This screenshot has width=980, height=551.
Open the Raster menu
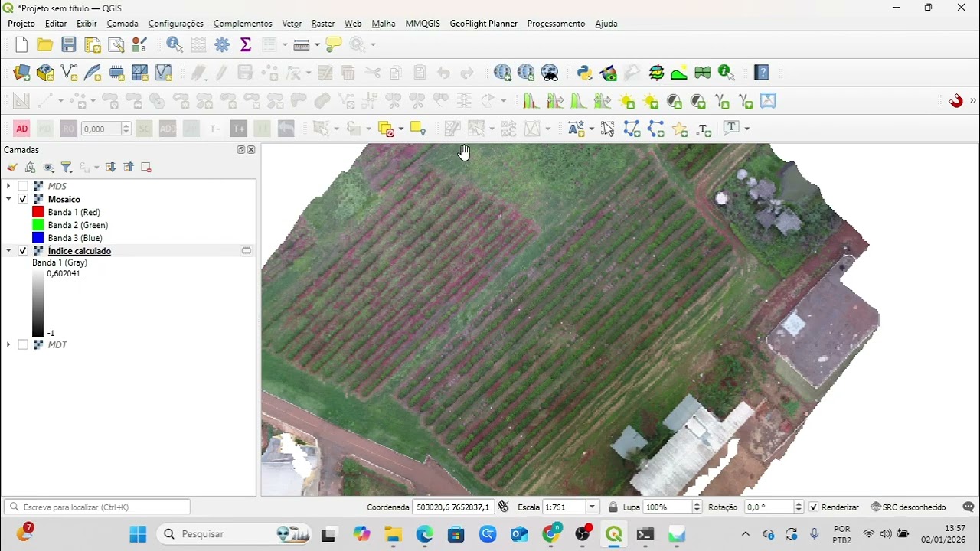[x=322, y=24]
